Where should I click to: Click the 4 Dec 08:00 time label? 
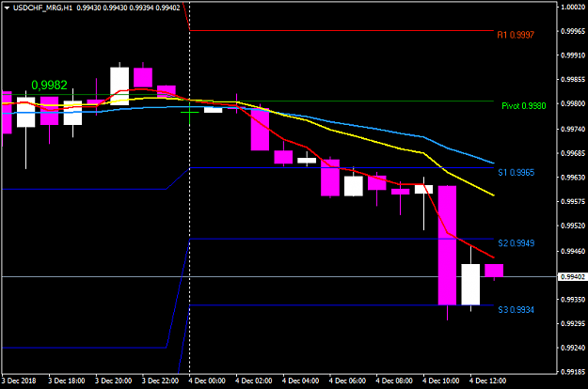(x=394, y=381)
